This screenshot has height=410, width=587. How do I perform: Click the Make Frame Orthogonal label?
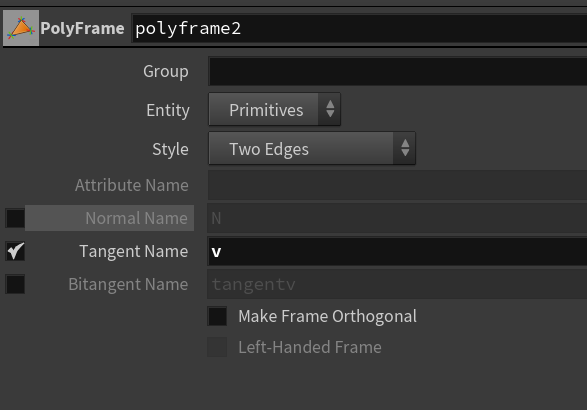pos(328,316)
